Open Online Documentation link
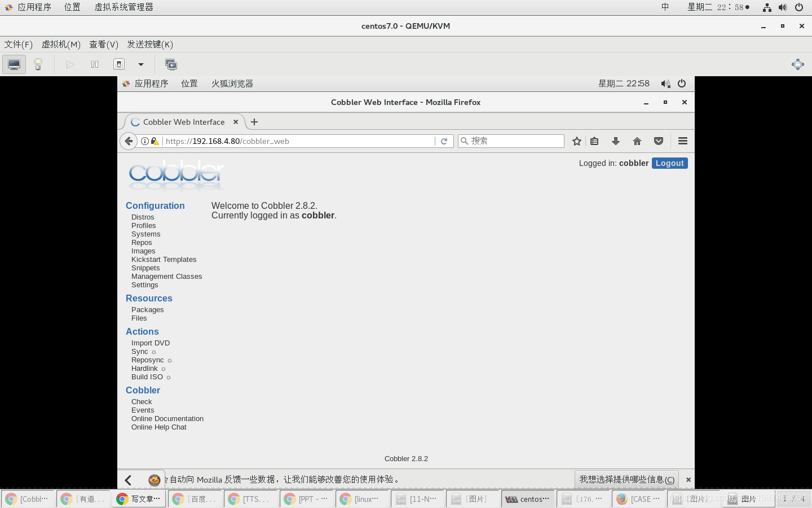Screen dimensions: 812x508 167,419
